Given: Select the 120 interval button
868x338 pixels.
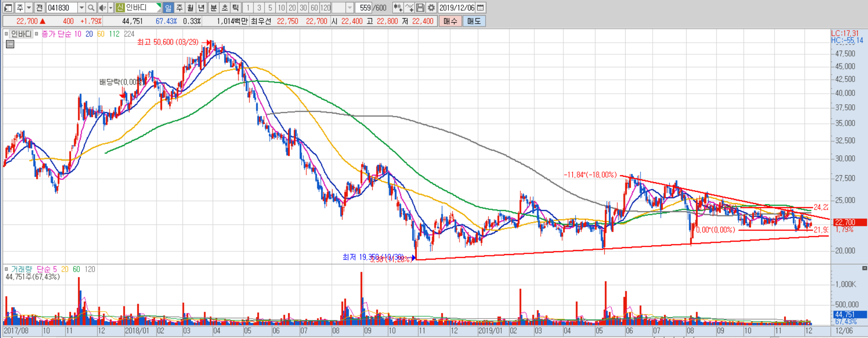Looking at the screenshot, I should (x=326, y=7).
